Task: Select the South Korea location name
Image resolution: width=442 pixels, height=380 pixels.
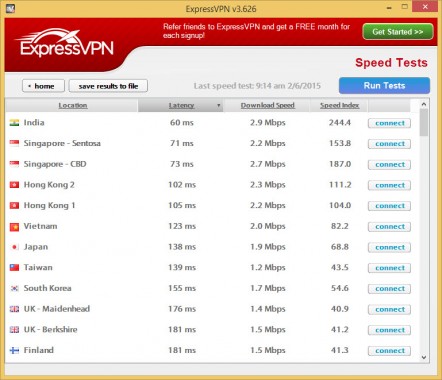Action: click(47, 288)
